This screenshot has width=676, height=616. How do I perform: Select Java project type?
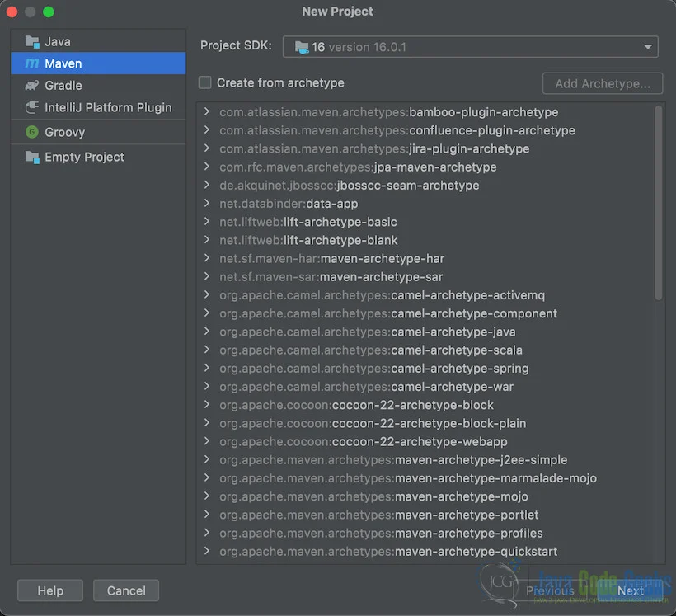pos(98,42)
